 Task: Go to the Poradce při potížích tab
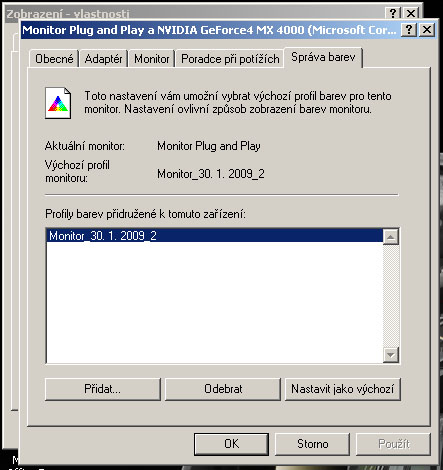tap(230, 59)
